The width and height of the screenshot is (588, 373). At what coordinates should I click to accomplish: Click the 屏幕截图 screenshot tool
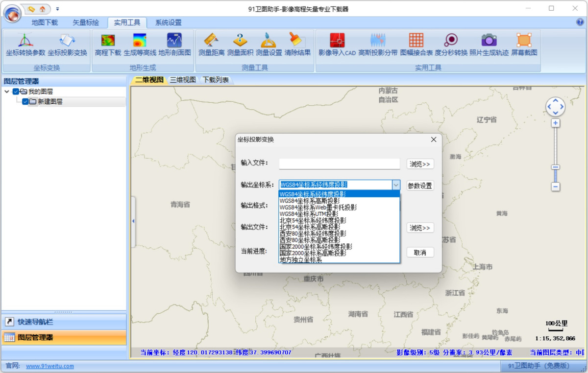(524, 45)
